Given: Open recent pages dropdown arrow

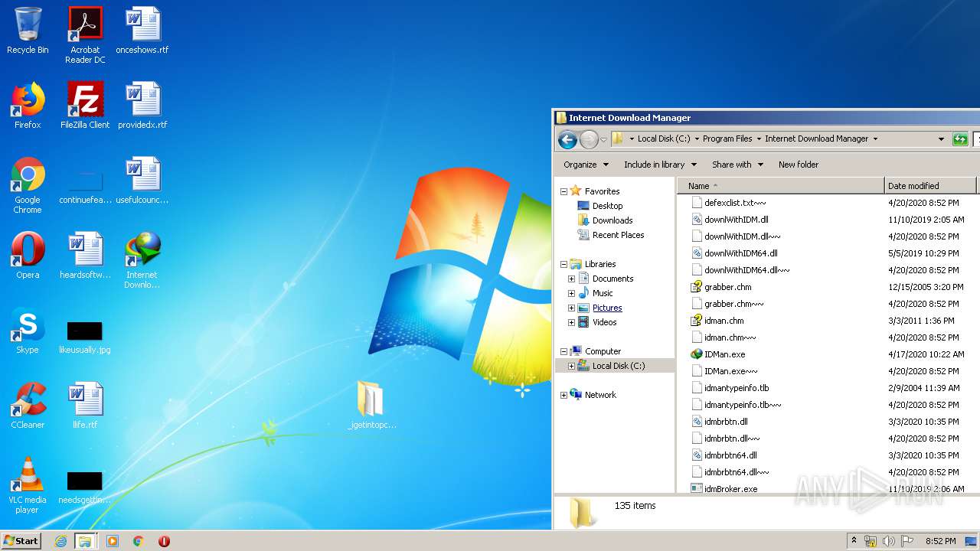Looking at the screenshot, I should (603, 139).
